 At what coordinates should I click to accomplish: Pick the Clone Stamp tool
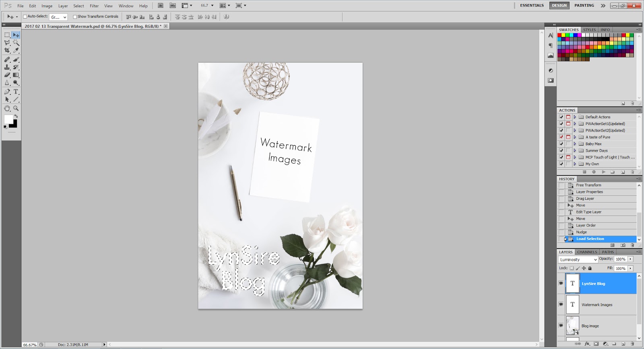coord(7,67)
